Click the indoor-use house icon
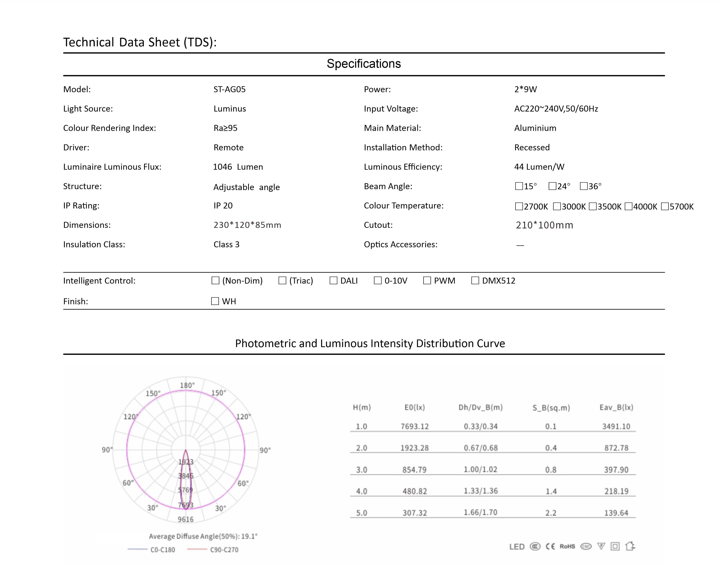The image size is (726, 588). [x=630, y=546]
